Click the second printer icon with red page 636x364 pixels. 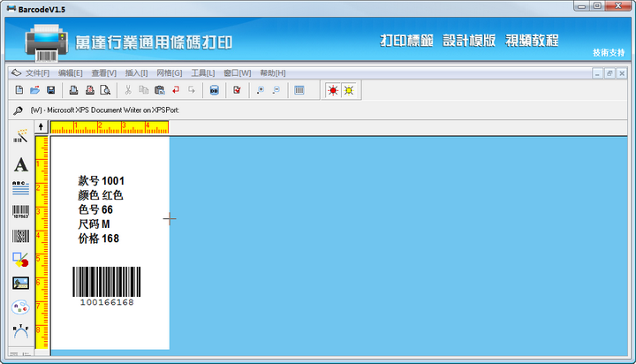coord(89,90)
